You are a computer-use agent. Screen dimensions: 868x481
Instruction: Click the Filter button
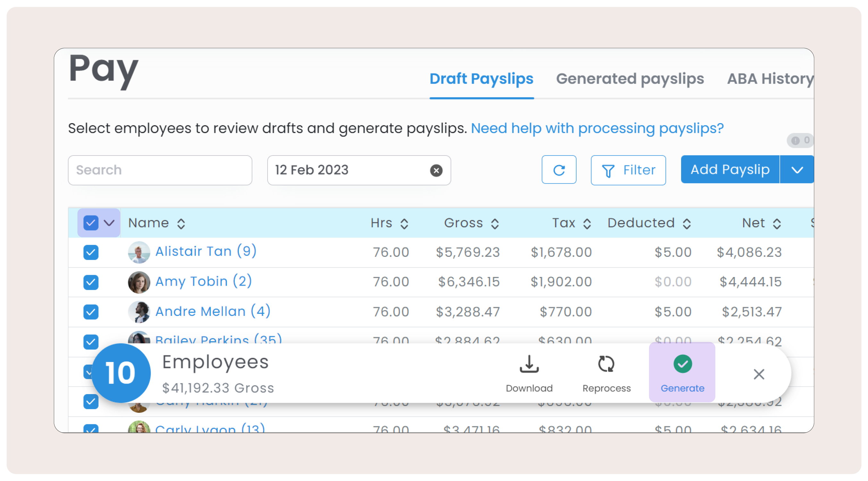click(628, 170)
